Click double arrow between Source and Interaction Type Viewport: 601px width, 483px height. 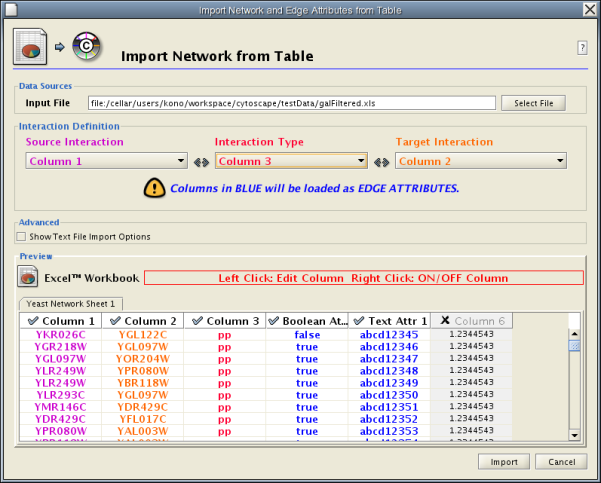pos(201,162)
